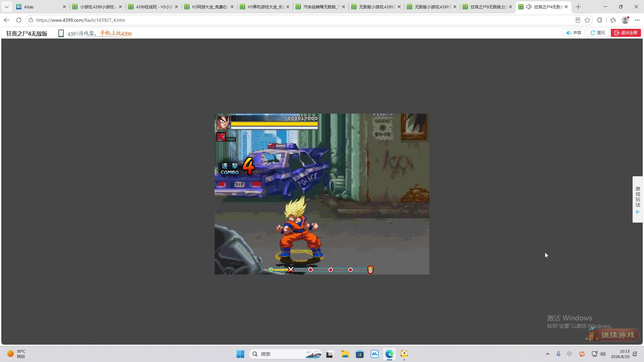Switch to the Altab tab
This screenshot has height=362, width=644.
41,7
